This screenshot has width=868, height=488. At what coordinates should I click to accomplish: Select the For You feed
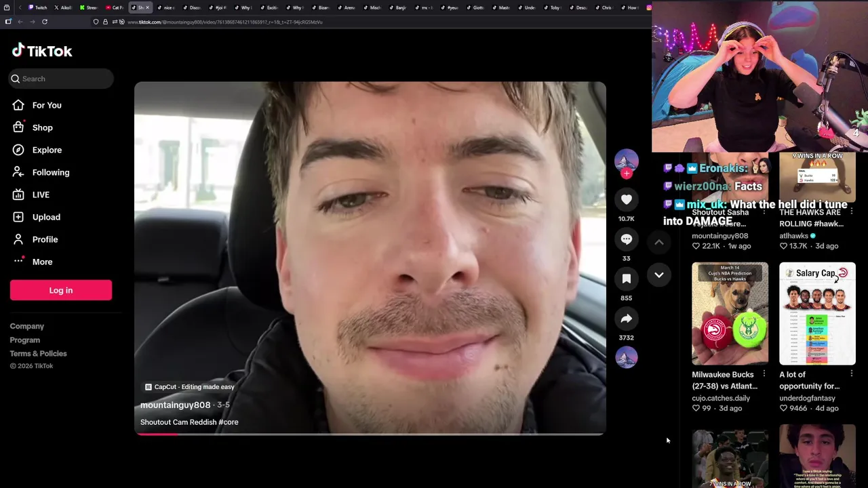tap(47, 105)
